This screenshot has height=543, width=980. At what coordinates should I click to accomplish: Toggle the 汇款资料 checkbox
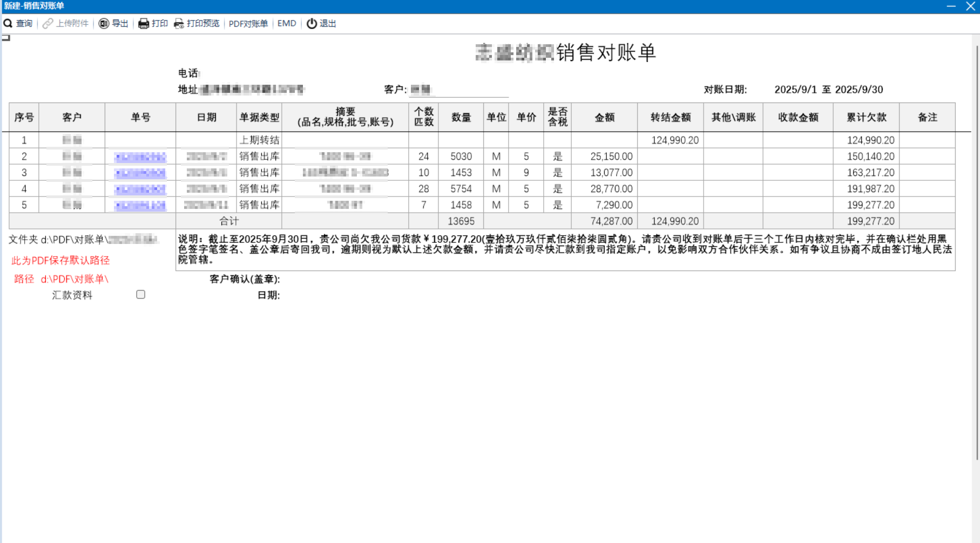click(141, 294)
